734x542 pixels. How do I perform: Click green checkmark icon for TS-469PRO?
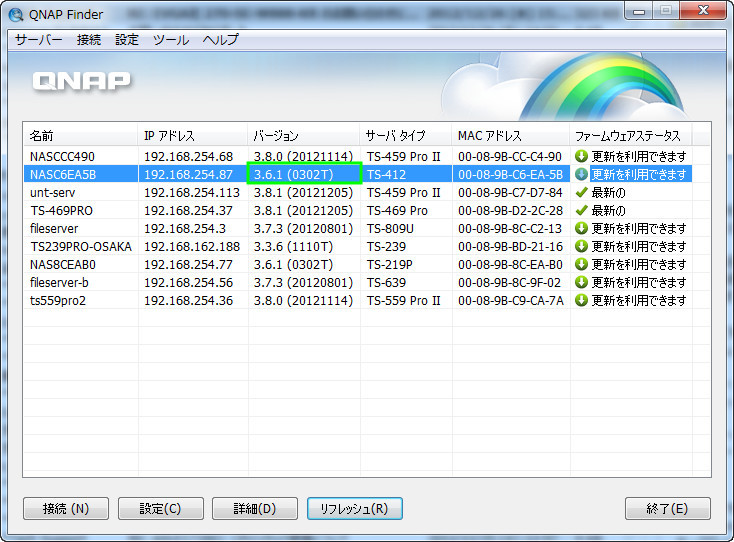coord(581,210)
